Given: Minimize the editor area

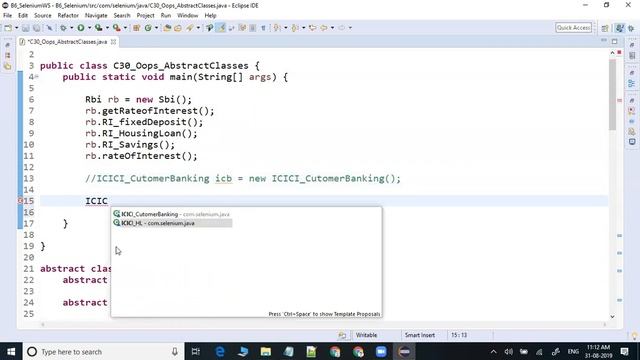Looking at the screenshot, I should [x=604, y=40].
